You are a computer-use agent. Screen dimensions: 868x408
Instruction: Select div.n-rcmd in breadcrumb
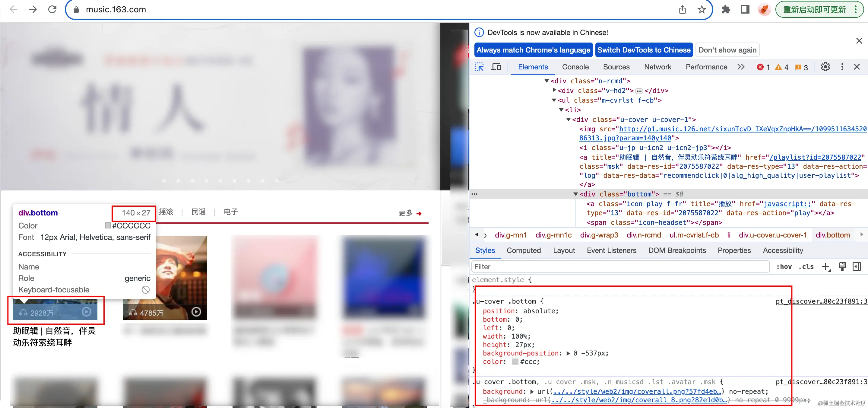coord(643,235)
